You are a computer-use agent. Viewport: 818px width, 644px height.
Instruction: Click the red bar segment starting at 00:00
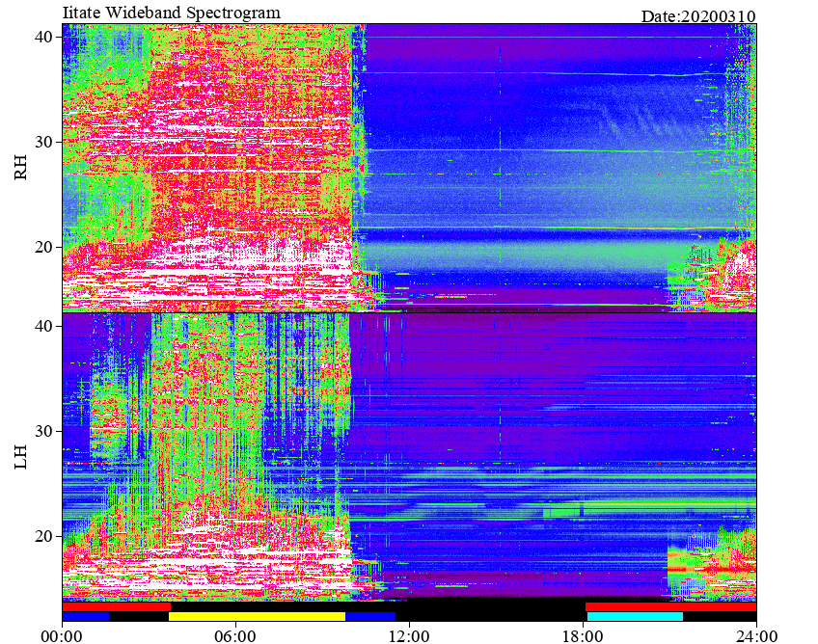coord(117,607)
